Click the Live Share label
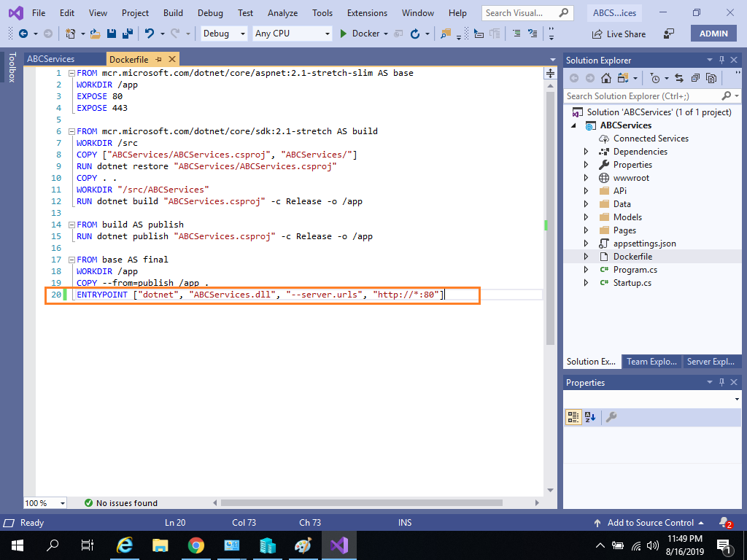Image resolution: width=747 pixels, height=560 pixels. [626, 34]
